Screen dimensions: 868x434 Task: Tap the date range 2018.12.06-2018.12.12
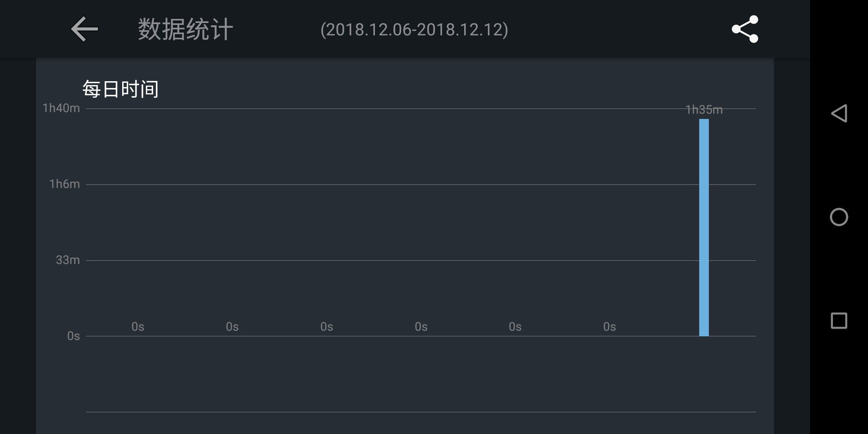414,30
